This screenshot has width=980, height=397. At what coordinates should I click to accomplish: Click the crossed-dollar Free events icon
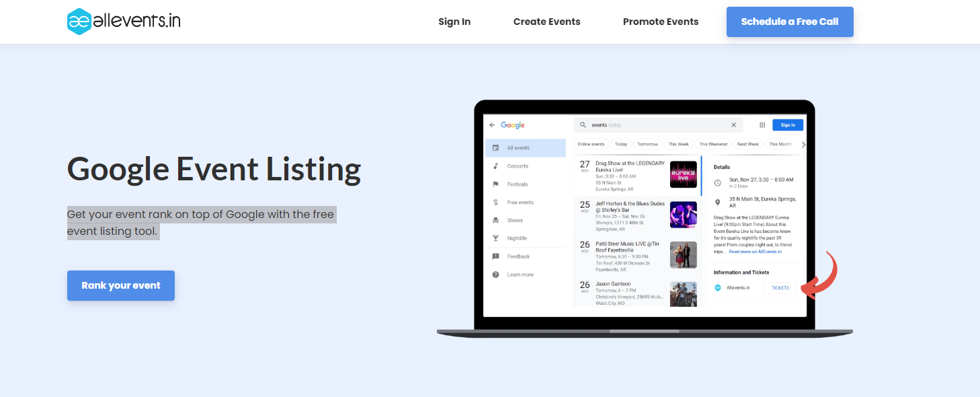(495, 203)
